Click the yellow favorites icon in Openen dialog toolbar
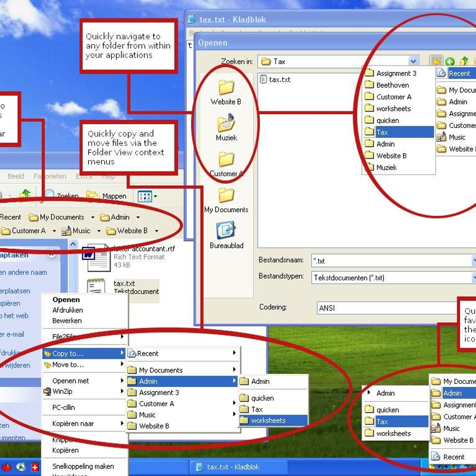The width and height of the screenshot is (476, 476). tap(436, 61)
